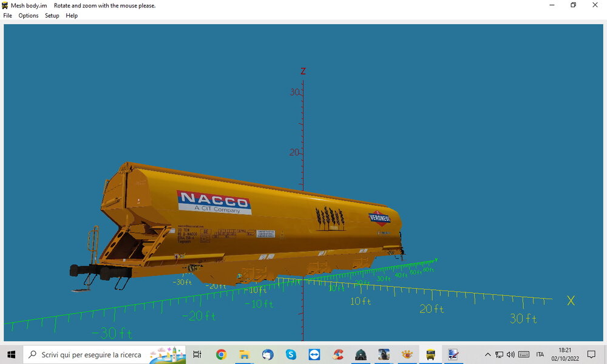This screenshot has height=364, width=607.
Task: Open File Explorer from taskbar
Action: [x=244, y=354]
